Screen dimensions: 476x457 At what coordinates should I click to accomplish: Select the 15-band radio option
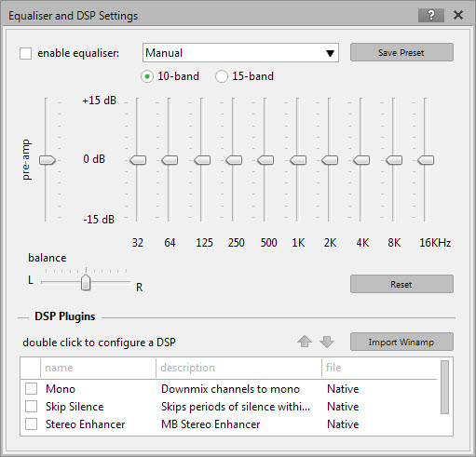click(x=222, y=76)
